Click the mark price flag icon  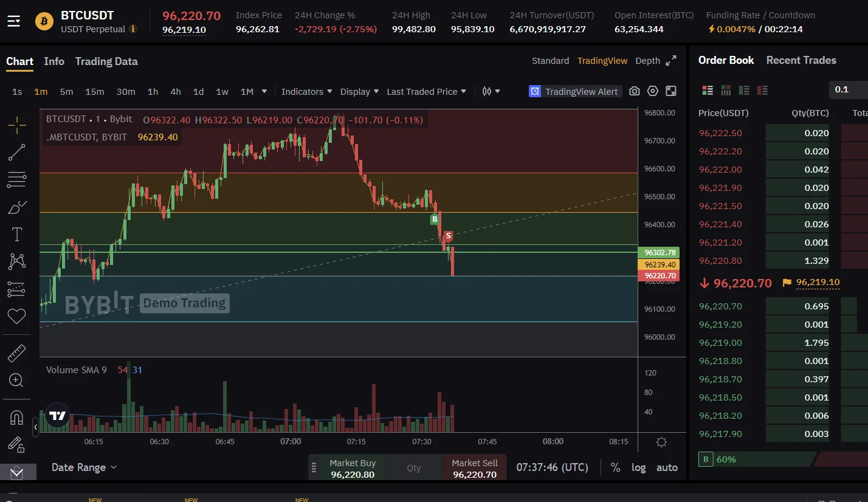click(x=787, y=283)
